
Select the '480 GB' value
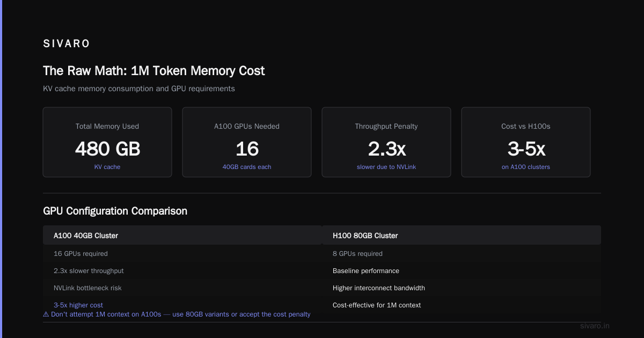[107, 149]
